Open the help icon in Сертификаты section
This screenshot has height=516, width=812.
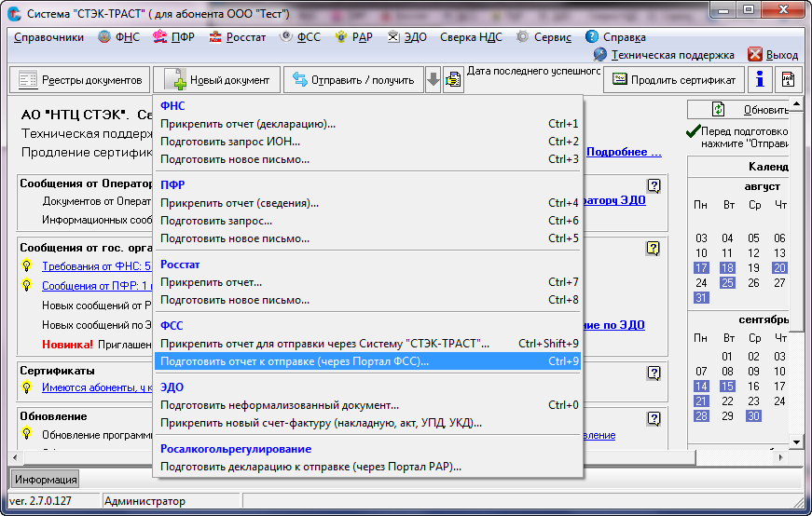[654, 373]
